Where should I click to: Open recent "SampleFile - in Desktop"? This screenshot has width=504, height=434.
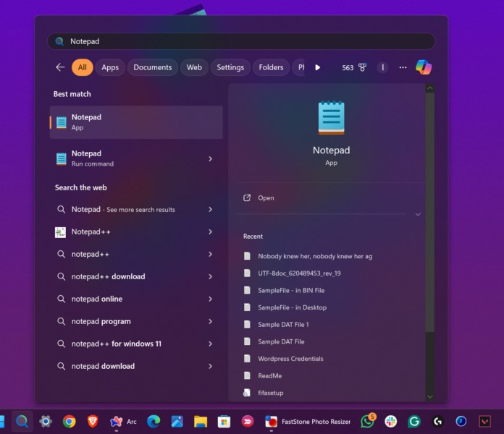pyautogui.click(x=292, y=307)
